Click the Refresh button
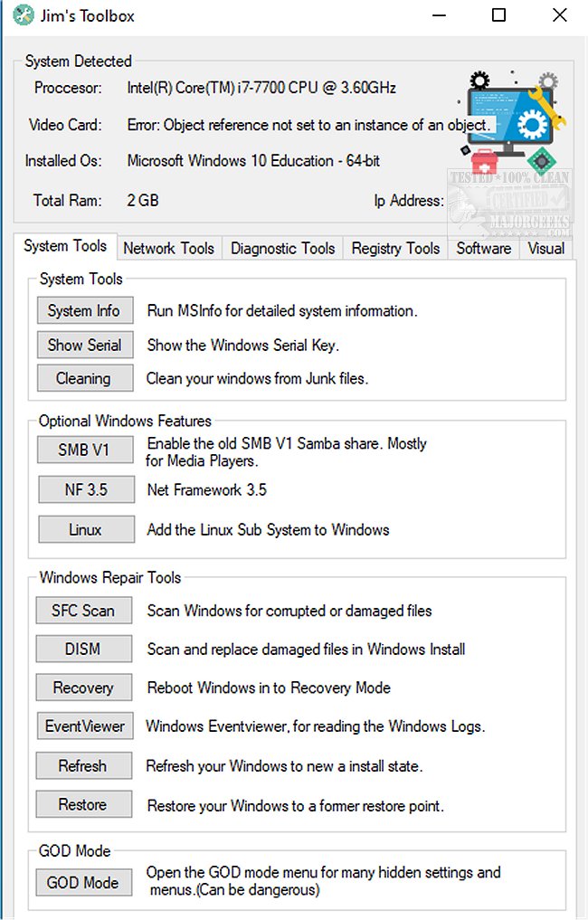Viewport: 588px width, 920px height. click(83, 765)
